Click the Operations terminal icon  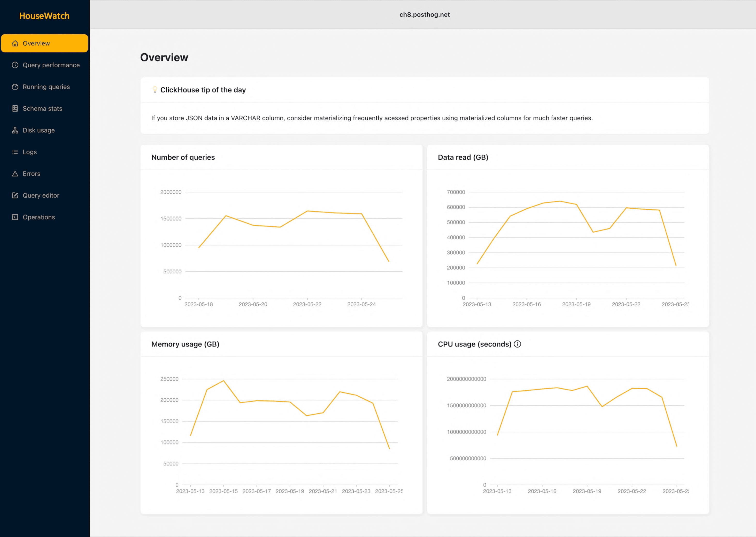point(15,217)
